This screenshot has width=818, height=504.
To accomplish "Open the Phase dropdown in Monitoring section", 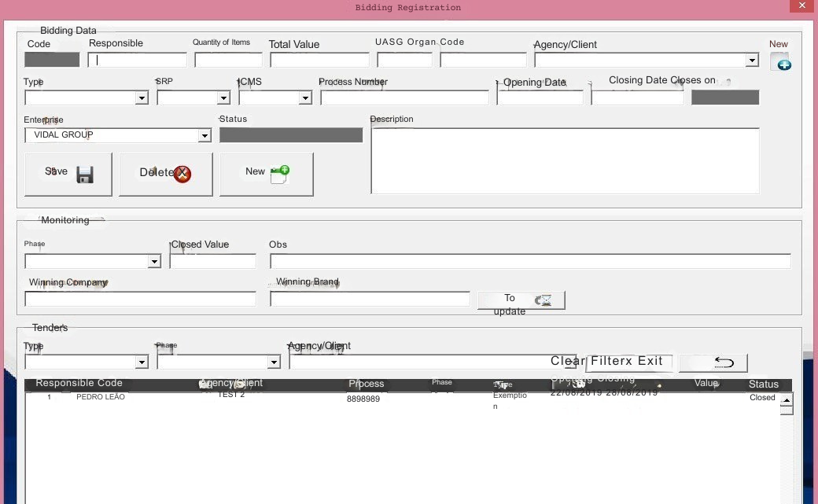I will coord(154,262).
